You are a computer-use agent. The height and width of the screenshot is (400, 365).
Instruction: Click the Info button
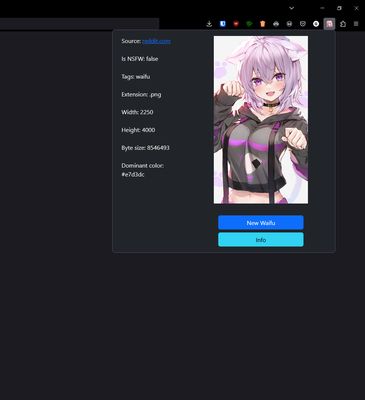(x=261, y=240)
